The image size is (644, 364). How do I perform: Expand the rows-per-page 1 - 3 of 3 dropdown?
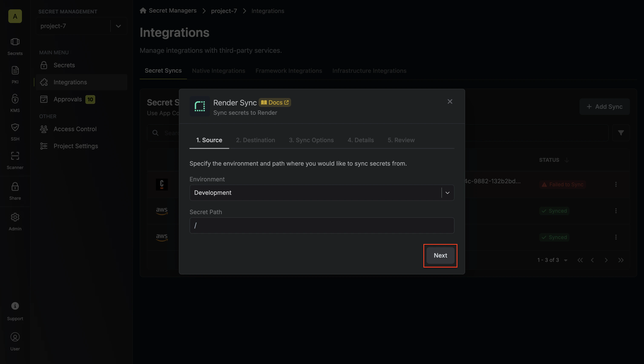(x=566, y=260)
